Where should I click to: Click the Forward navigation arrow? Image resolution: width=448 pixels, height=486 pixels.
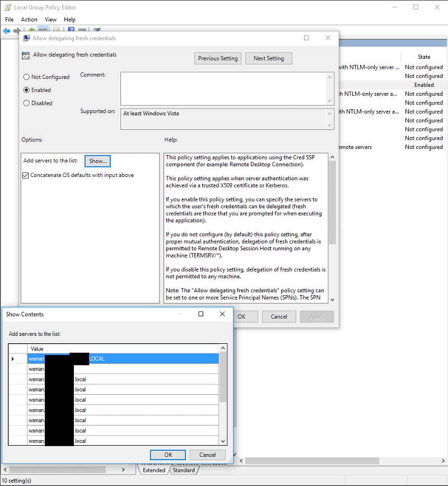click(16, 30)
